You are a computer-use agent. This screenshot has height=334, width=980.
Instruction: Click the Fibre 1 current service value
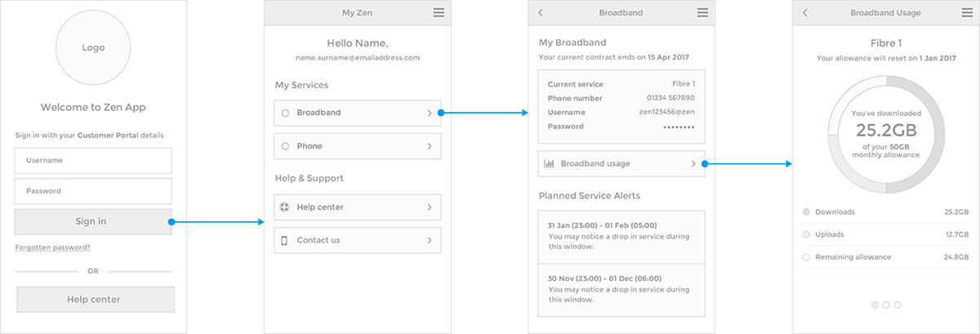click(x=684, y=84)
